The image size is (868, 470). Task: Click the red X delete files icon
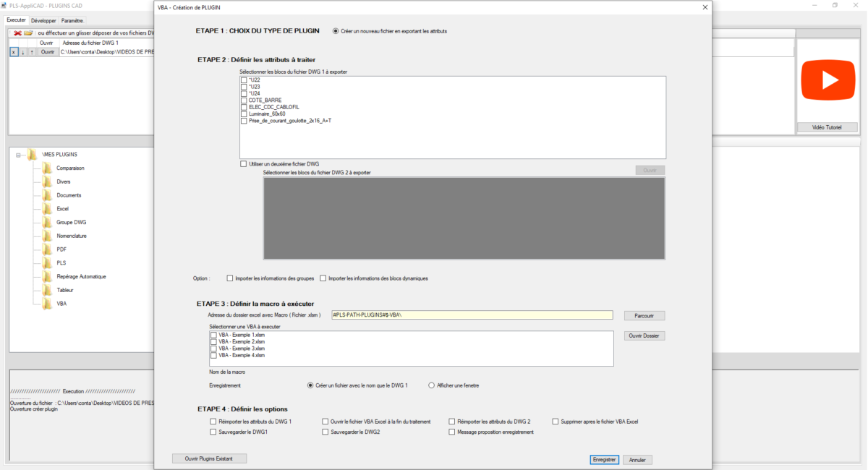(x=17, y=33)
